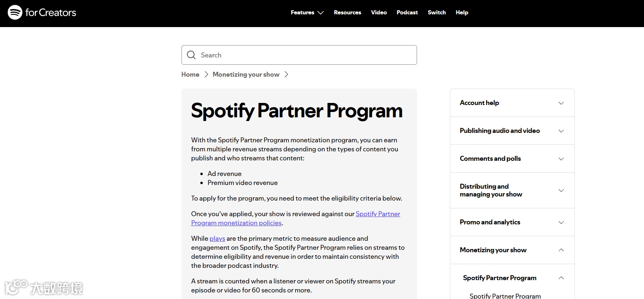Go to Home breadcrumb
Screen dimensions: 644x299
point(190,75)
